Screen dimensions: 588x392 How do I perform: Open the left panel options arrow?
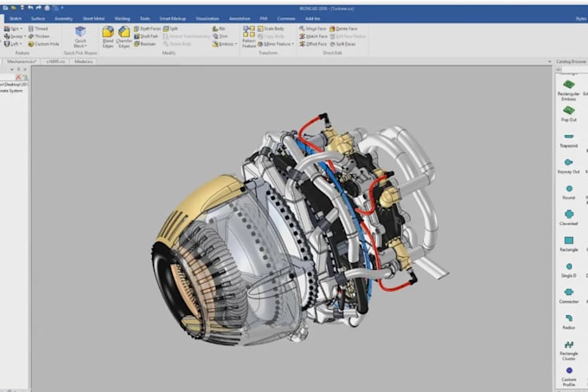point(12,69)
